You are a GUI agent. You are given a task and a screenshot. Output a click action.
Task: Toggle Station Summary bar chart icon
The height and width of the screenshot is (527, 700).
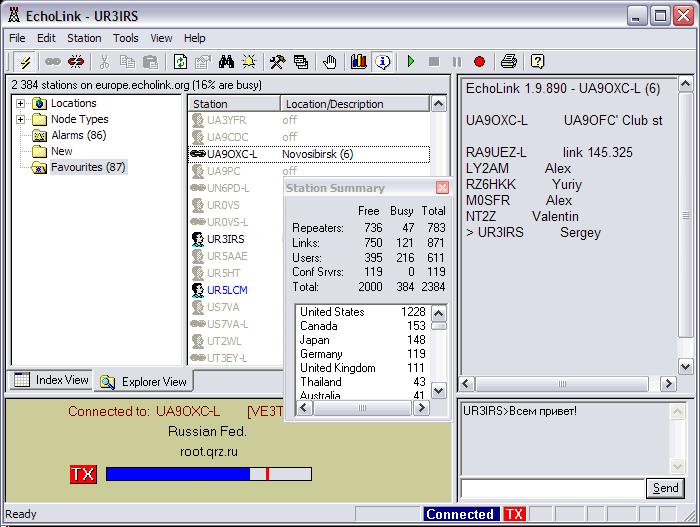click(358, 62)
